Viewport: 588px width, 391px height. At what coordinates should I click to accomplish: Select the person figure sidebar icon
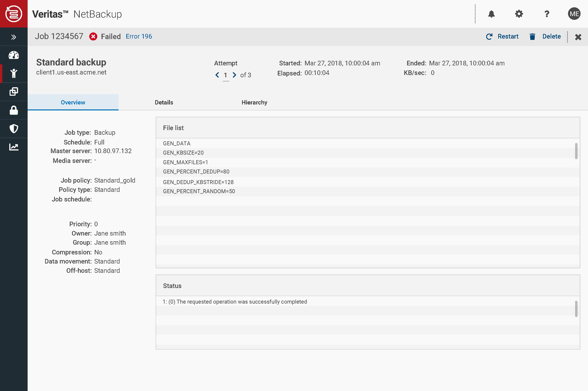(x=14, y=73)
